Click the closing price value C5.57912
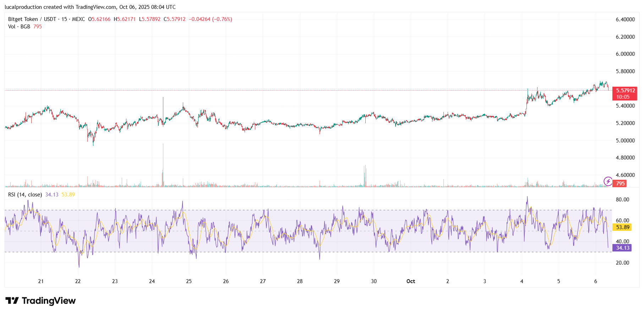The width and height of the screenshot is (644, 314). pos(175,19)
